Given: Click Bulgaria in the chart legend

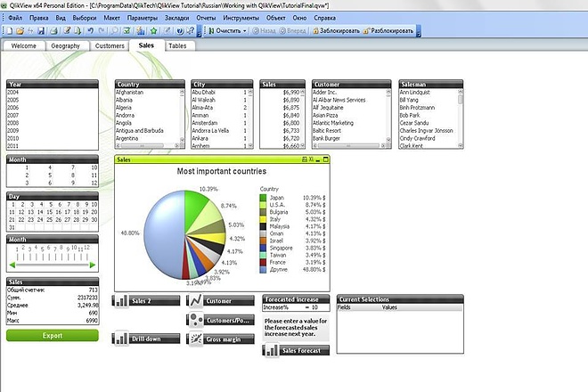Looking at the screenshot, I should click(279, 212).
